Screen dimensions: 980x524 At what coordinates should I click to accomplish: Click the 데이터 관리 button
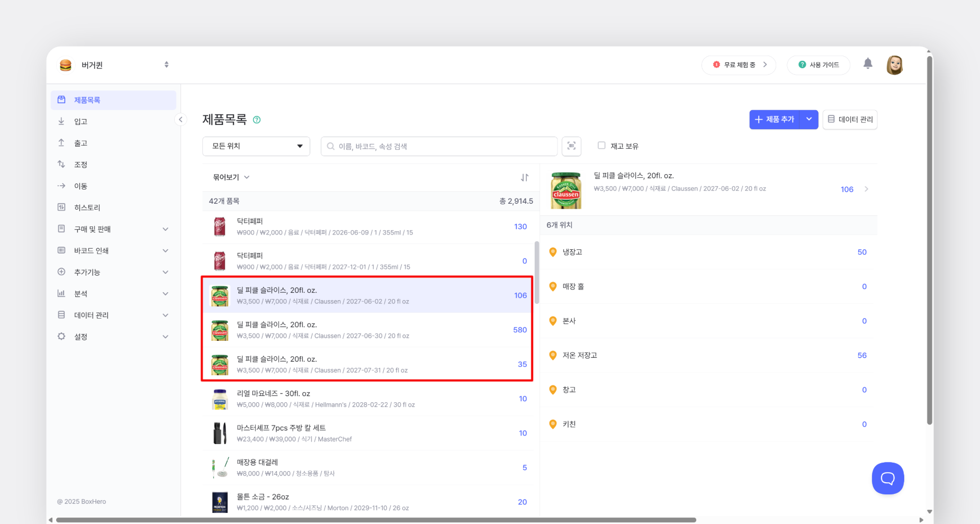click(x=850, y=120)
